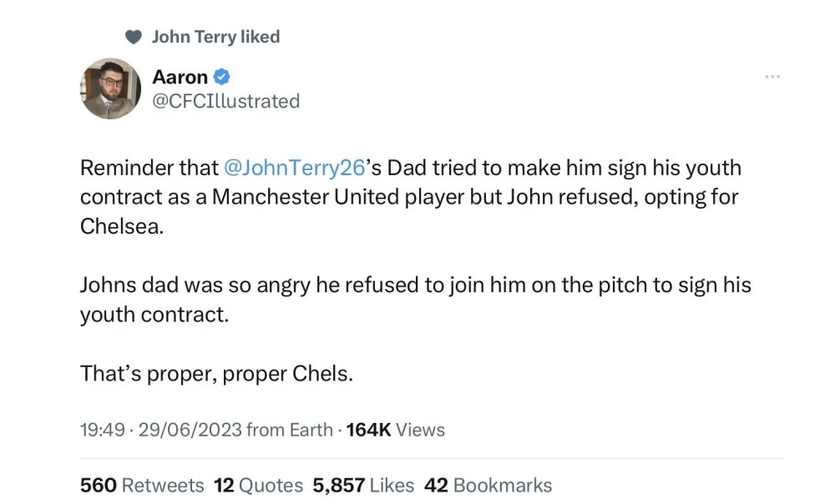Open the John Terry liked label
Screen dimensions: 835x504
(x=215, y=37)
